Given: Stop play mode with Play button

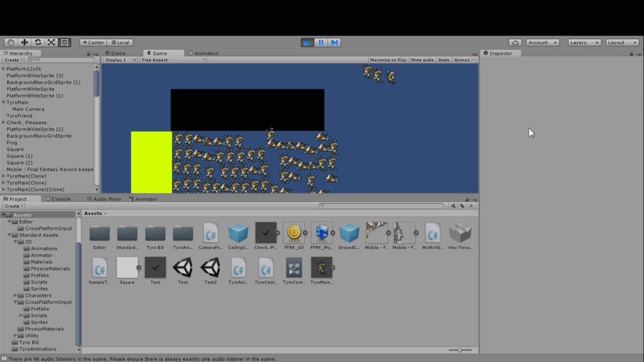Looking at the screenshot, I should point(307,43).
